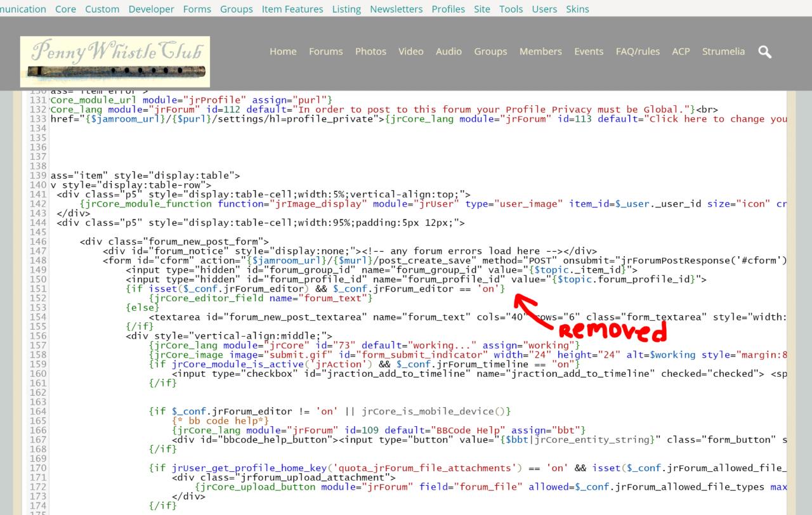Open the Item Features menu
The image size is (812, 515).
click(292, 9)
